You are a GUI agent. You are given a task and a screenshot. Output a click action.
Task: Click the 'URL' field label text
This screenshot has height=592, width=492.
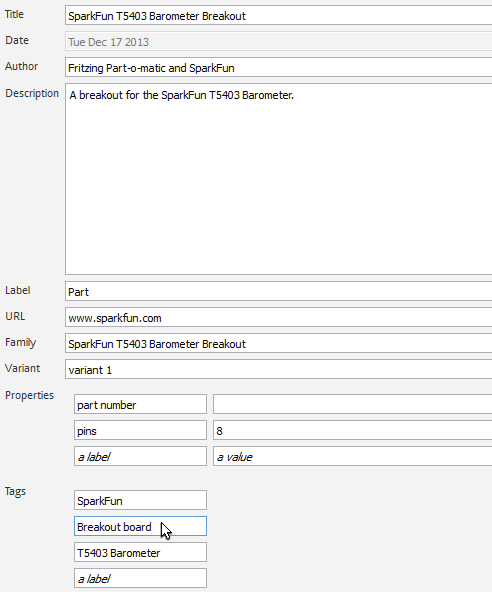pos(15,316)
